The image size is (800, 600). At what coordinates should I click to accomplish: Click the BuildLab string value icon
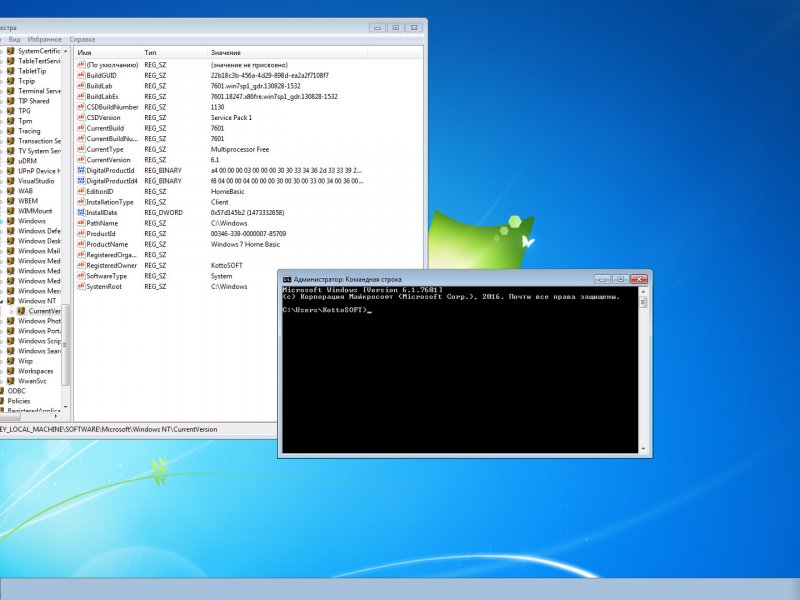tap(81, 86)
